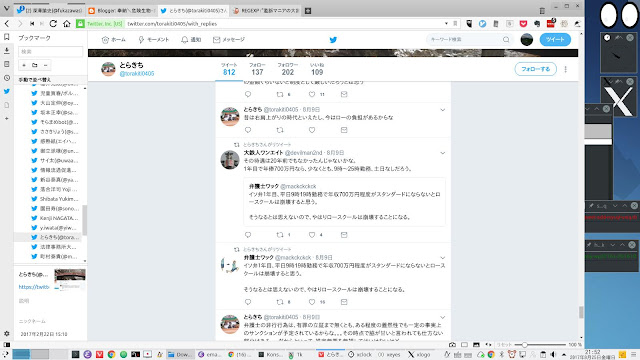Bookmark this page from address bar icon
The height and width of the screenshot is (360, 640).
pos(455,24)
